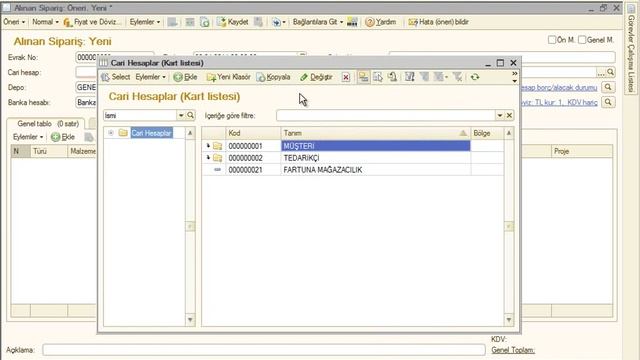640x360 pixels.
Task: Click 'Hata (öneri) bildir' button
Action: coord(438,22)
